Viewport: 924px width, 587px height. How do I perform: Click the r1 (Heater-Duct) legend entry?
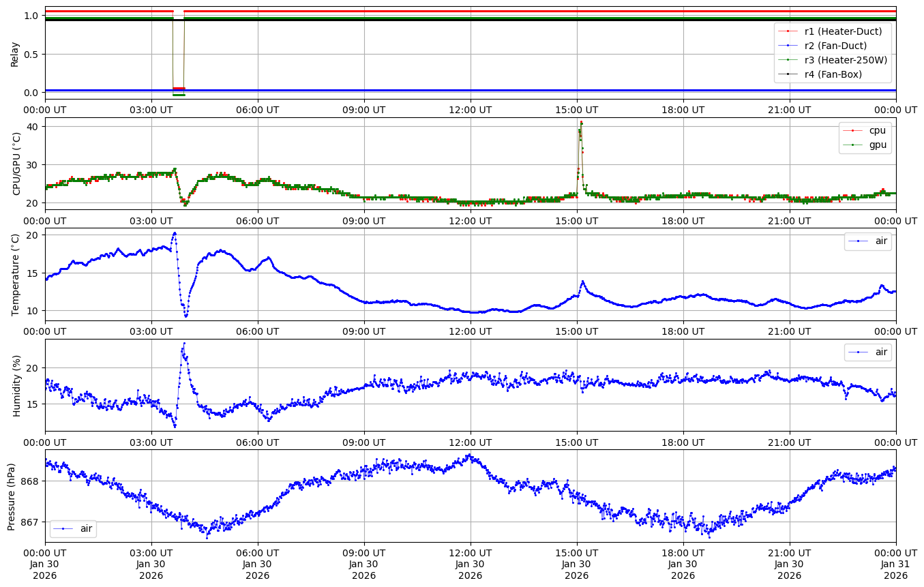tap(843, 31)
